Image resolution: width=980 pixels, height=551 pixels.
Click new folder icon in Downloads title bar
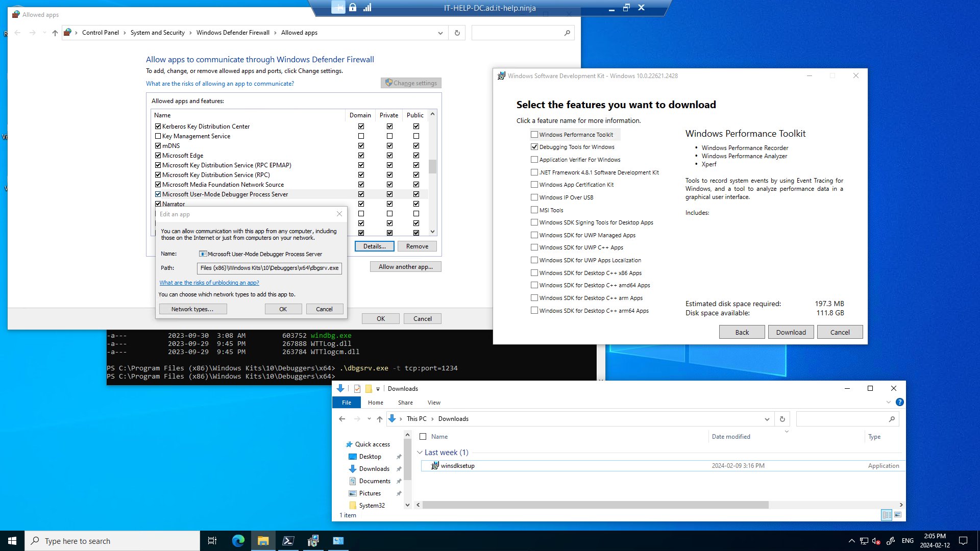tap(368, 389)
